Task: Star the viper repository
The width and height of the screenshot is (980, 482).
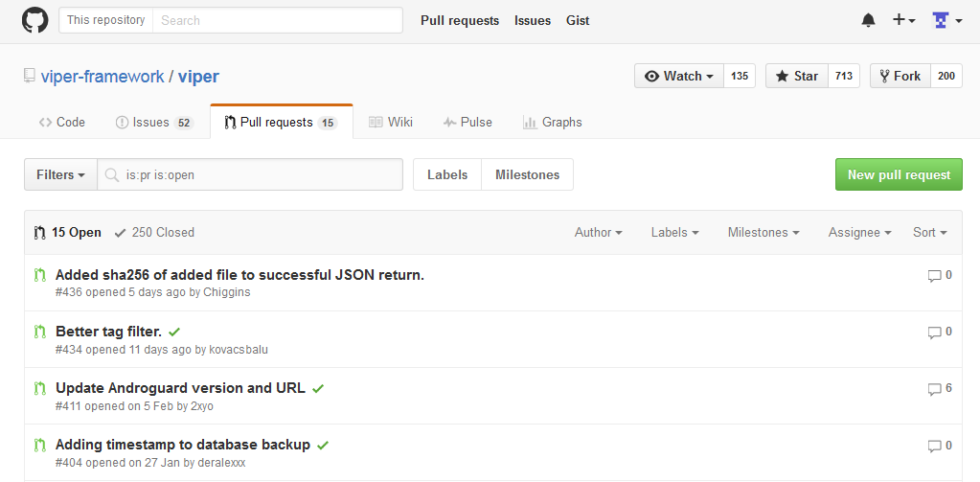Action: pos(798,77)
